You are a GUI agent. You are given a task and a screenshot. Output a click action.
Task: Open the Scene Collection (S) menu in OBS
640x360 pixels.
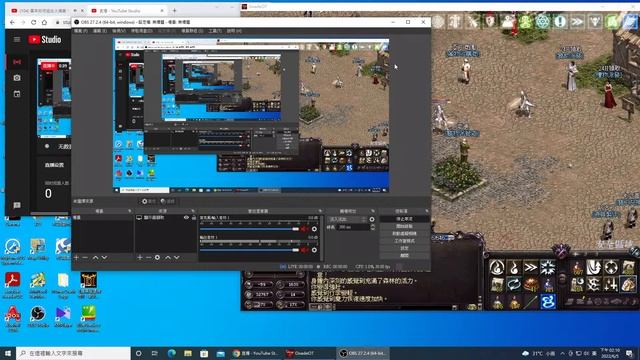192,31
